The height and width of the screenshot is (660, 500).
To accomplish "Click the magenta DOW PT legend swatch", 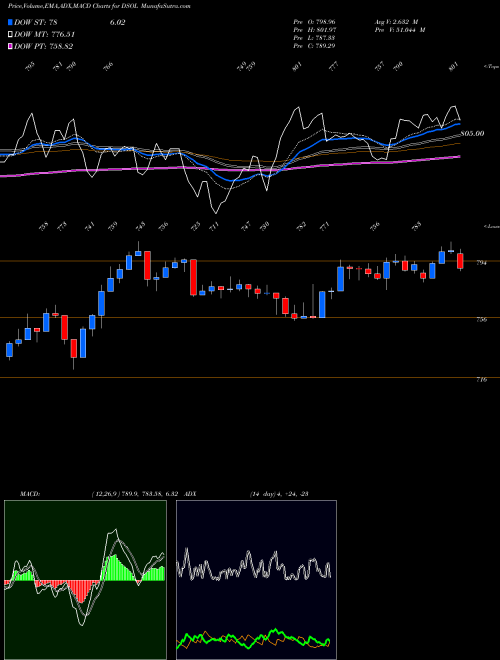I will click(x=11, y=46).
